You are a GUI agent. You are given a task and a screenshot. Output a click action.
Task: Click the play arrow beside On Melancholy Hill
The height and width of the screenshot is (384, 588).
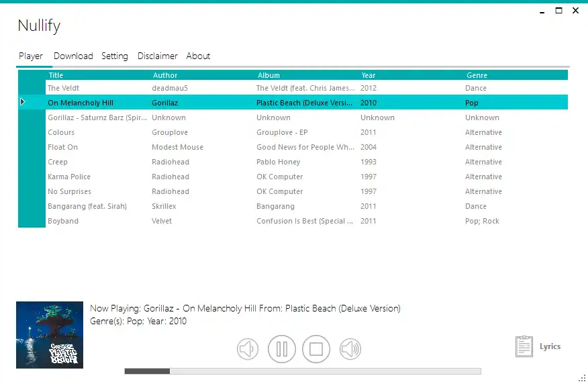23,102
